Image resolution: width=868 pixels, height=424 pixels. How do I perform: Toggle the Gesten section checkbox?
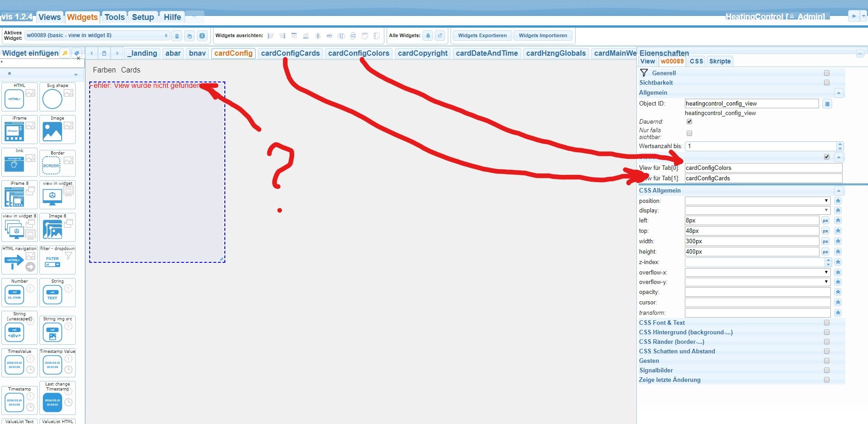[827, 361]
